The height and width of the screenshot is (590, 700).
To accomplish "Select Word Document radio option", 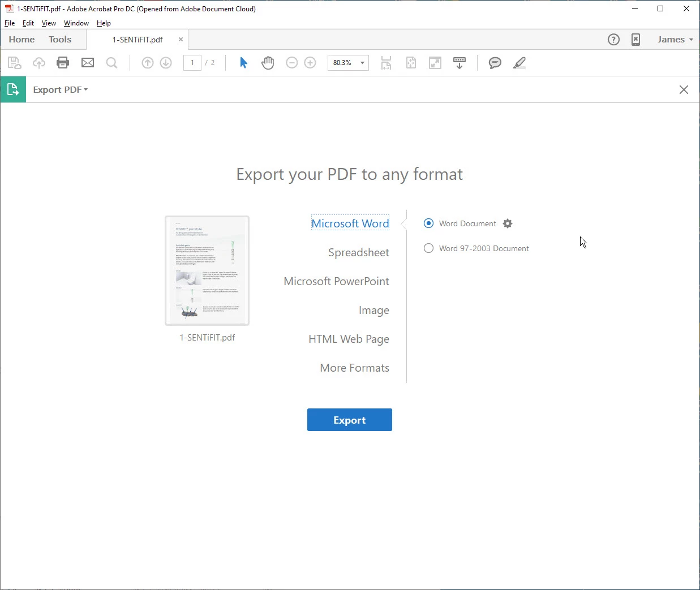I will [428, 223].
